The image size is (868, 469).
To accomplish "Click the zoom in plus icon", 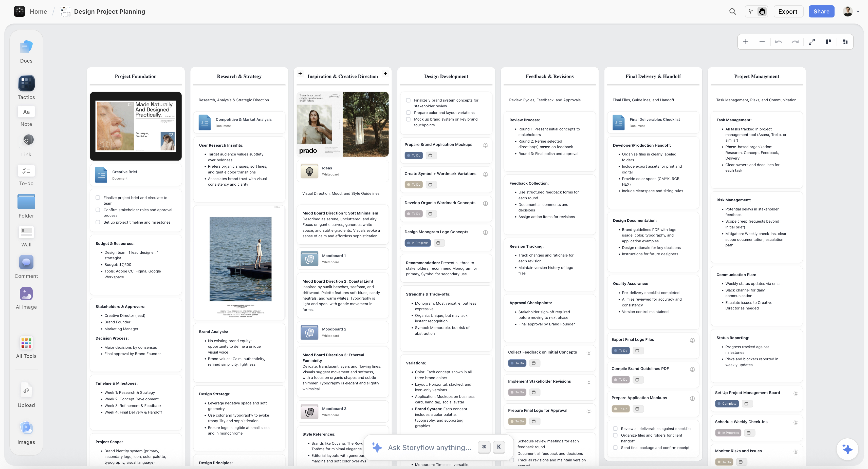I will click(746, 42).
